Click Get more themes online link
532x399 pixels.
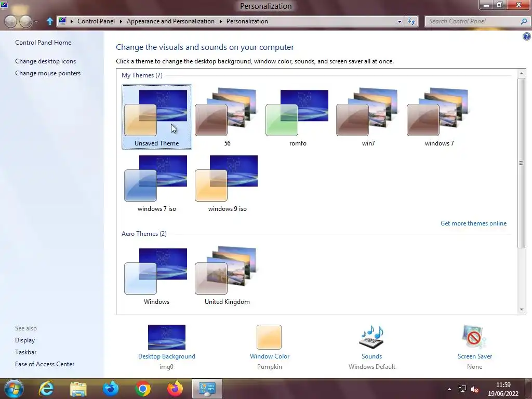click(473, 223)
